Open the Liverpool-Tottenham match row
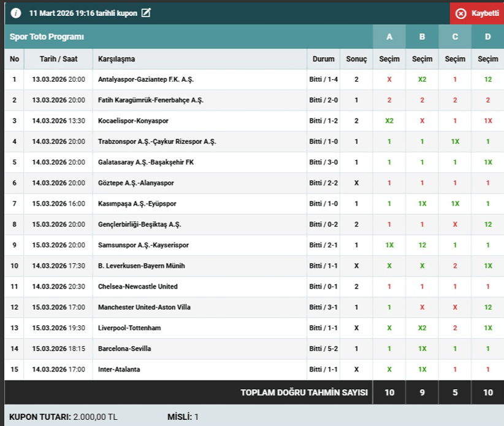Screen dimensions: 504x426 (129, 328)
